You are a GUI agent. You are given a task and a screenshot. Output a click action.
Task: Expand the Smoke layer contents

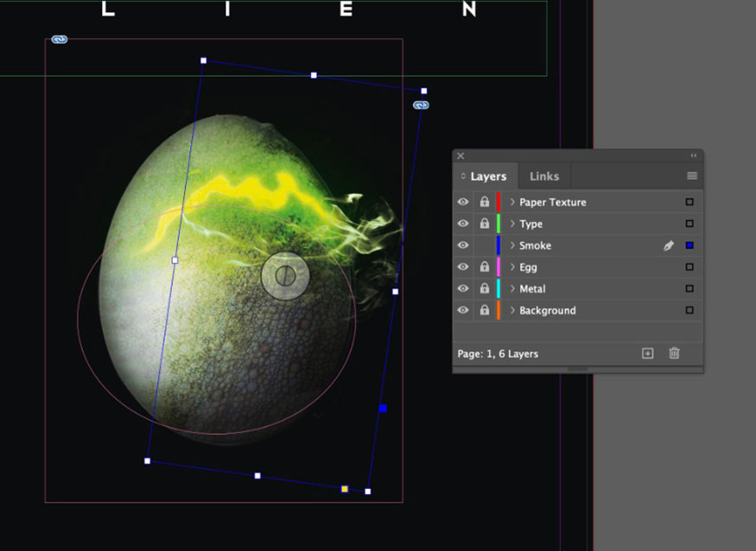(x=512, y=245)
